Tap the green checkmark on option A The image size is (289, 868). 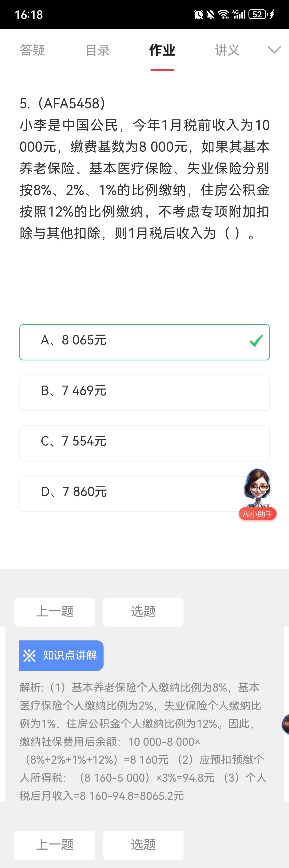click(256, 341)
